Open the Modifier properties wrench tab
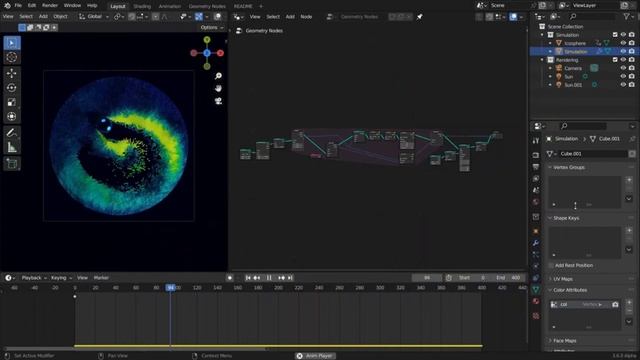Image resolution: width=640 pixels, height=360 pixels. (x=536, y=243)
